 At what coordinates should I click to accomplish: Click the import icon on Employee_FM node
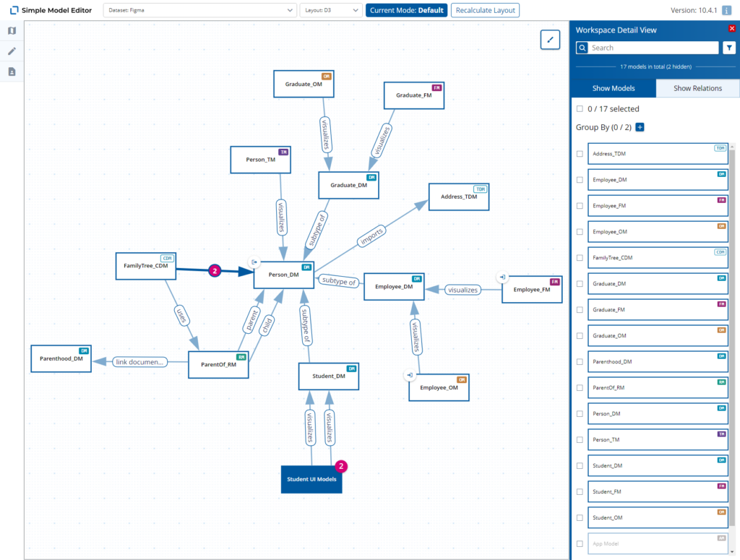[503, 277]
